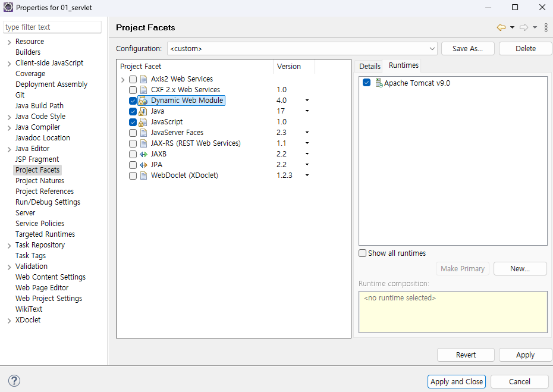Click the JAX-RS document icon
Image resolution: width=553 pixels, height=392 pixels.
point(143,143)
